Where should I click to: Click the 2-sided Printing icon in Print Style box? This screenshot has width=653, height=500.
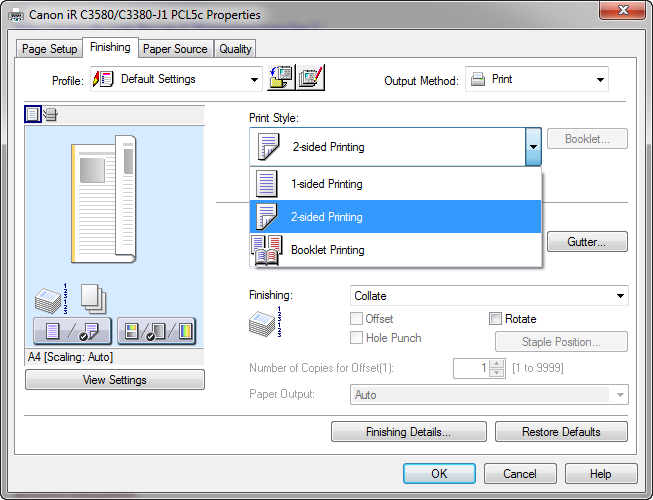[268, 147]
